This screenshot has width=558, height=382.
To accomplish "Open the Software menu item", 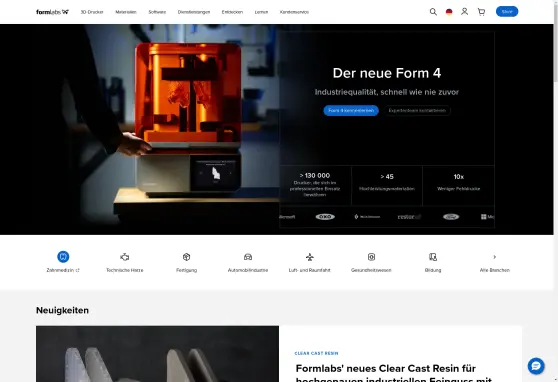I will 157,12.
